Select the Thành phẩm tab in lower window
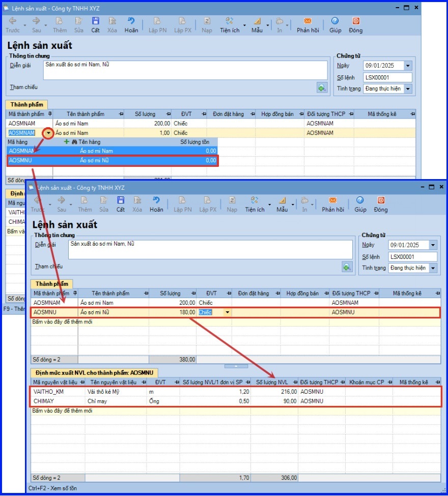 pyautogui.click(x=52, y=284)
